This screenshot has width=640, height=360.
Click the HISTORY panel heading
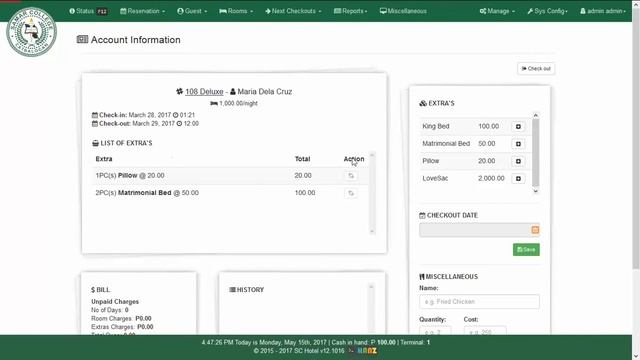tap(247, 289)
